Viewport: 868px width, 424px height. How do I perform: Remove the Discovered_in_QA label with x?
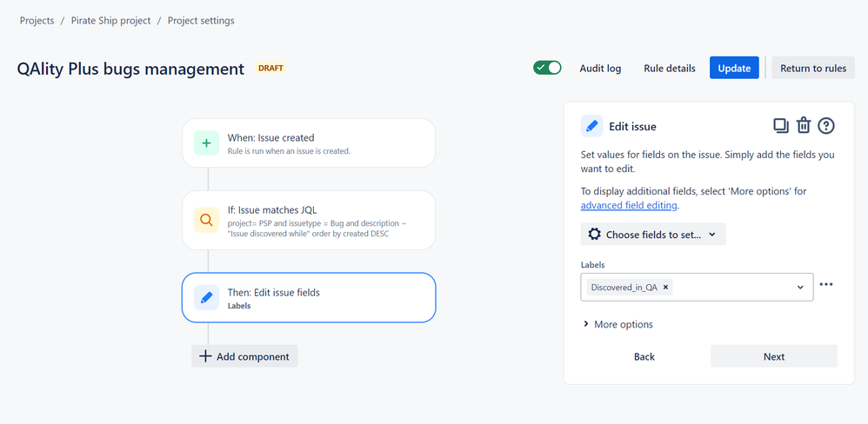coord(665,287)
